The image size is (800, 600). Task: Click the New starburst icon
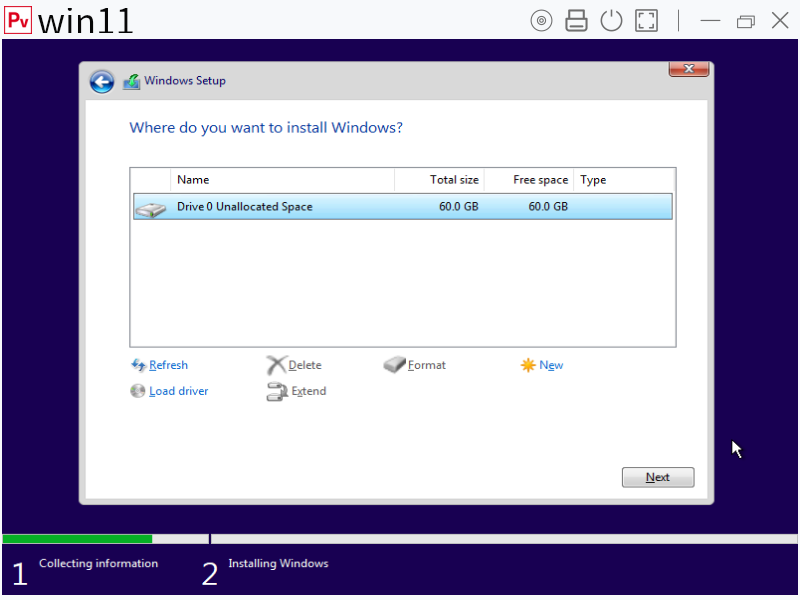click(x=528, y=365)
